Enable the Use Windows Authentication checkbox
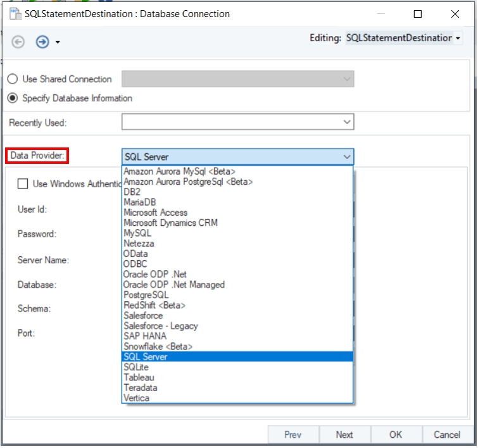 click(x=23, y=184)
